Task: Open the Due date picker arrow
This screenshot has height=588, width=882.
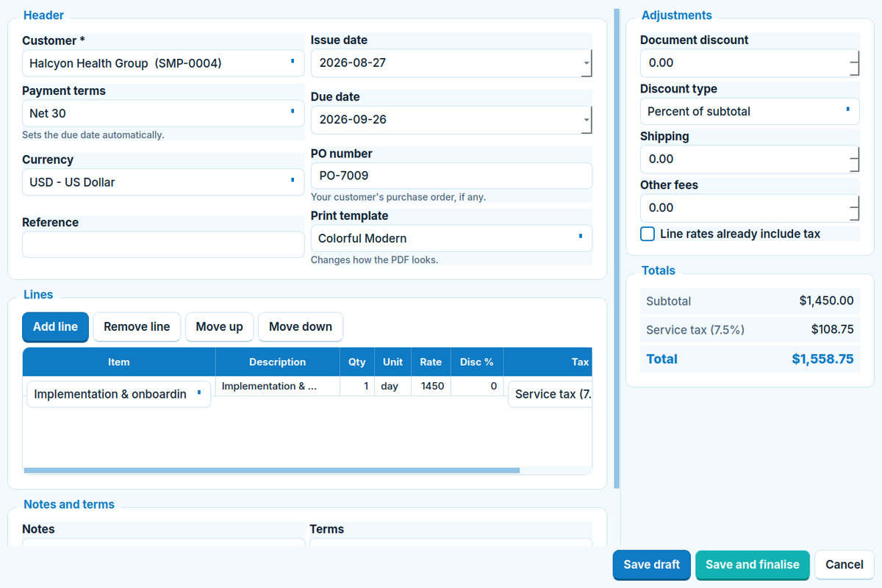Action: pos(586,120)
